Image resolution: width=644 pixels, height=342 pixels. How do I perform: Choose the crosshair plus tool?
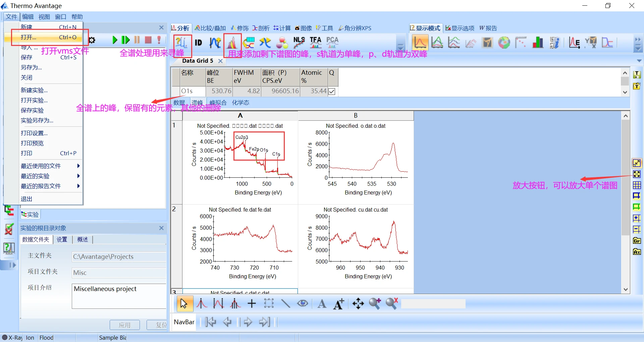click(x=252, y=304)
